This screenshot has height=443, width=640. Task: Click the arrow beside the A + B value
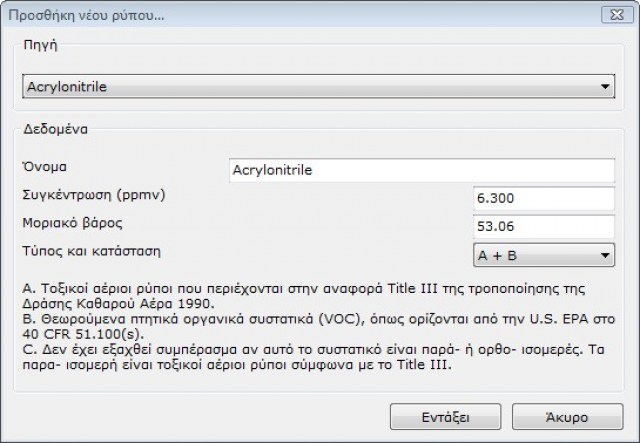pos(605,256)
